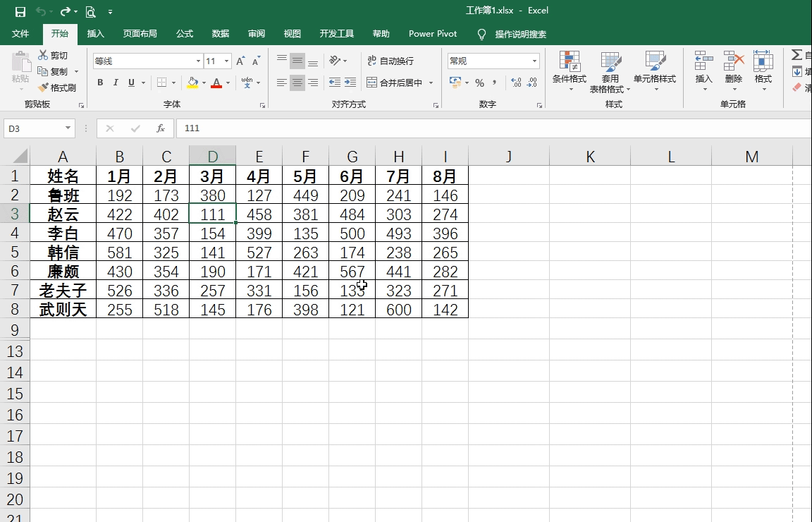Apply the red font color
Screen dimensions: 812x522
coord(216,83)
